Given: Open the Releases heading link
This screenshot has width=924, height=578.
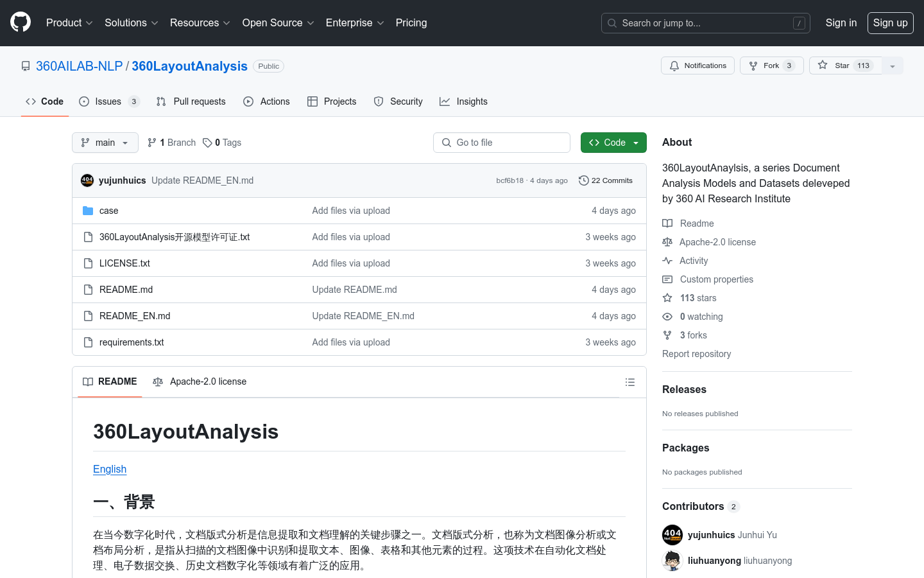Looking at the screenshot, I should pos(684,389).
